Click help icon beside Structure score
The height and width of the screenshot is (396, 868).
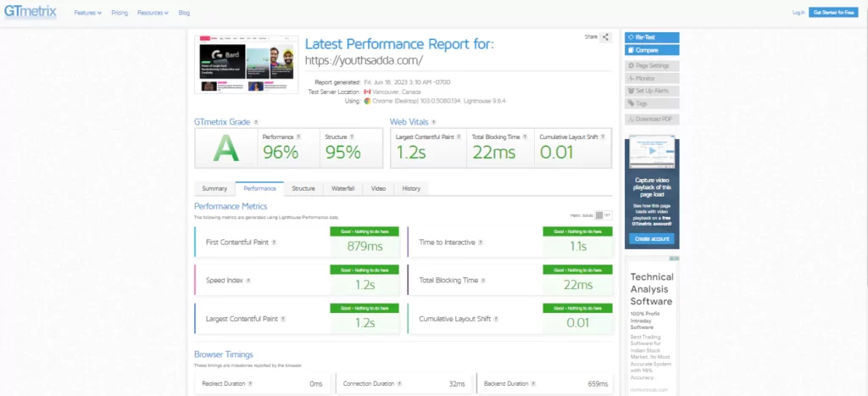click(352, 137)
